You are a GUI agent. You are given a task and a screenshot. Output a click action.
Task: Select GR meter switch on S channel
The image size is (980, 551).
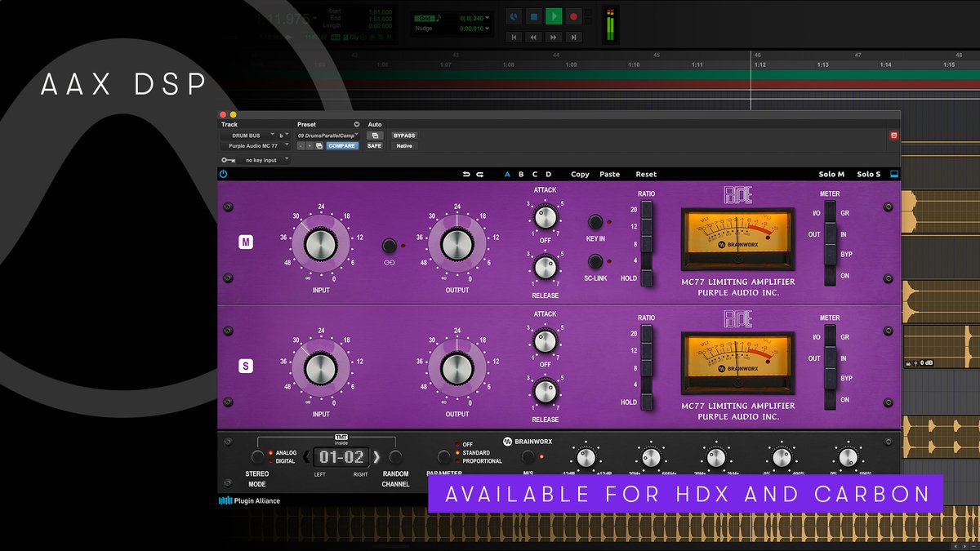point(830,337)
